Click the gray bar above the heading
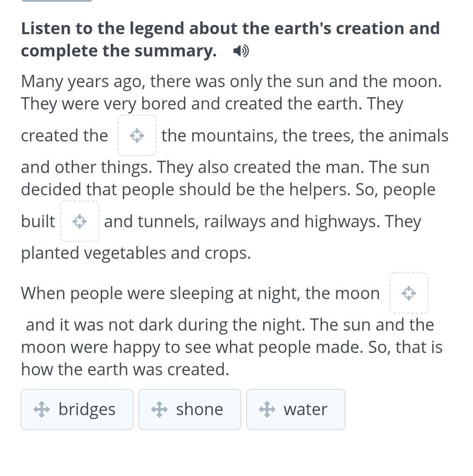473x476 pixels. click(57, 0)
